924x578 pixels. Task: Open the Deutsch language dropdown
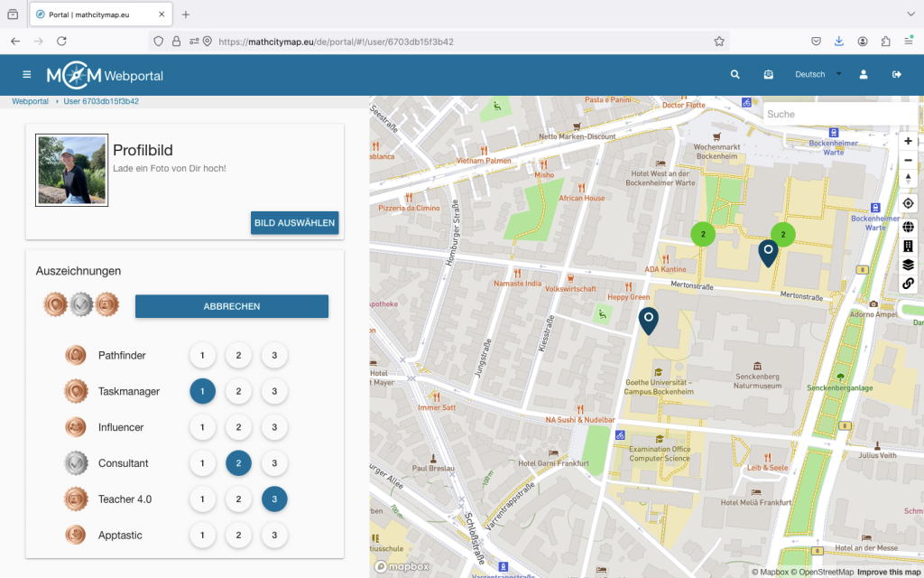pos(818,75)
